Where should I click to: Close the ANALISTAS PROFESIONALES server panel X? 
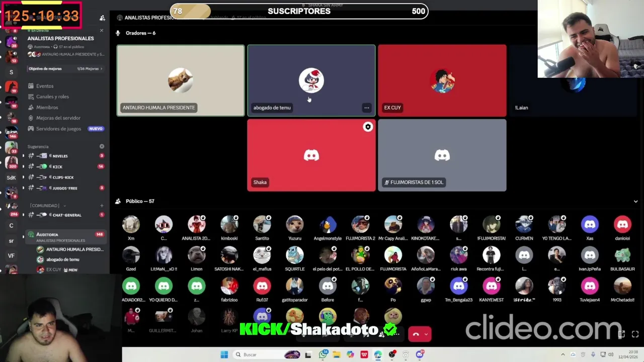tap(101, 31)
